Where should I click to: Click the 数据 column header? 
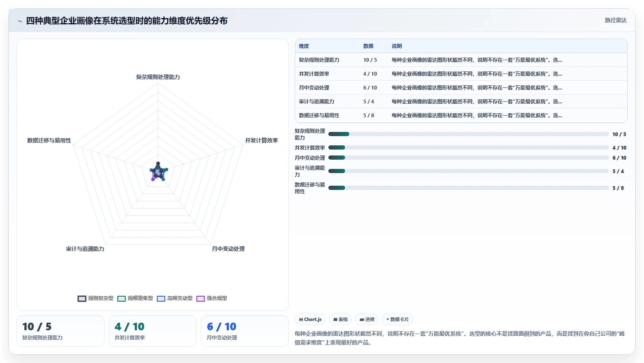[x=368, y=46]
